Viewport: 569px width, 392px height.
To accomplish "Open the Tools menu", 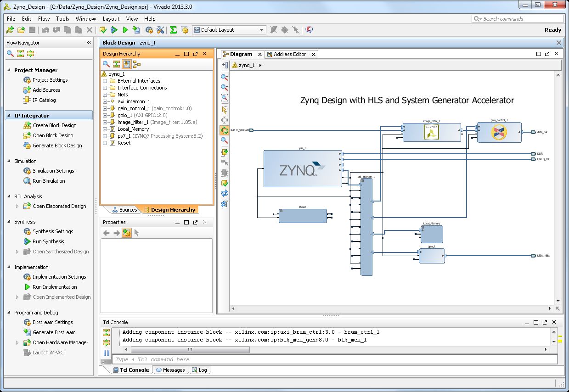I will click(x=62, y=19).
